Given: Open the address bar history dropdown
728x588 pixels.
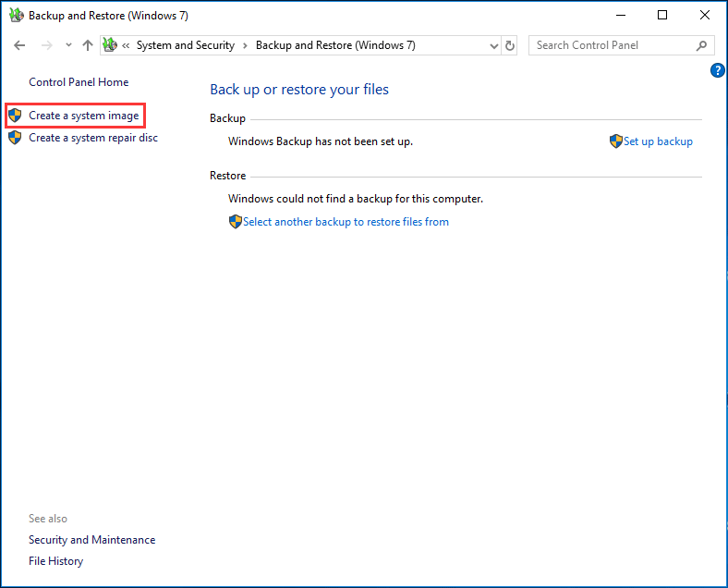Looking at the screenshot, I should tap(493, 46).
